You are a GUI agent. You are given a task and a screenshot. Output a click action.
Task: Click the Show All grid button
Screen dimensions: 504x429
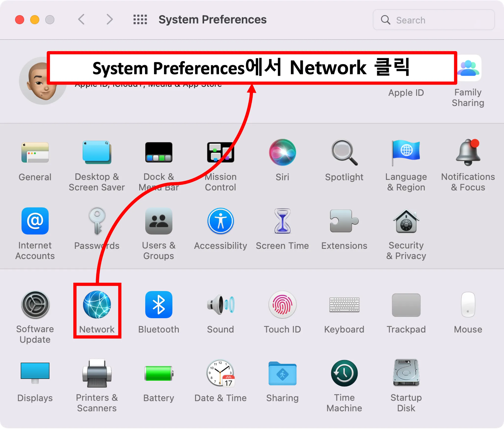coord(140,20)
